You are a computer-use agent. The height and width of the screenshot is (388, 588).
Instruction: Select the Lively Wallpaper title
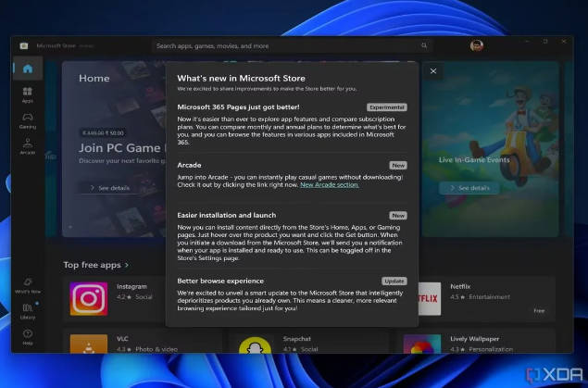[474, 339]
